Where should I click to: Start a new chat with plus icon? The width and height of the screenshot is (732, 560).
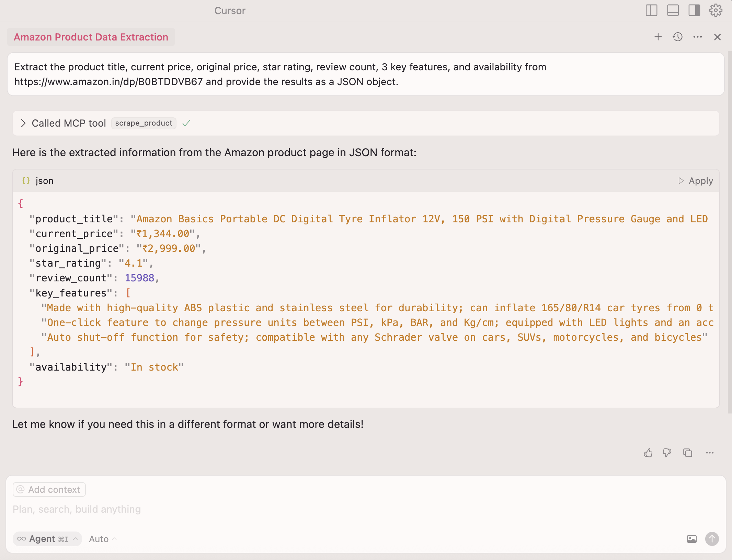click(658, 37)
